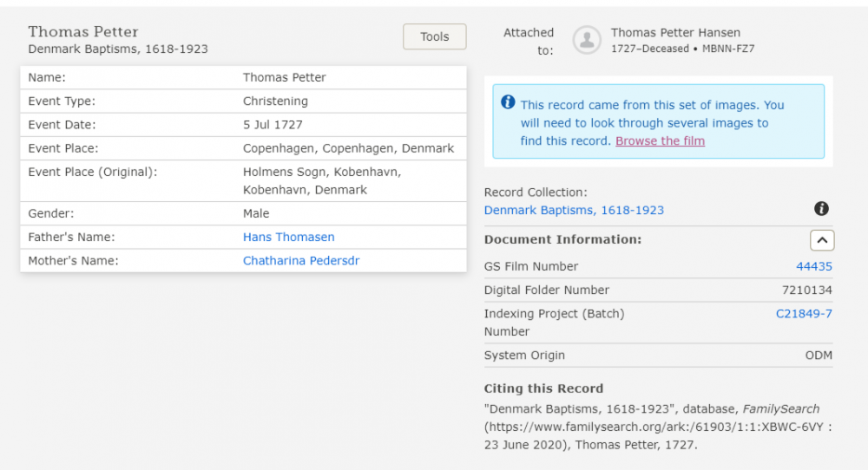The image size is (868, 470).
Task: Open mother's name Chatharina Pedersdr link
Action: point(300,260)
